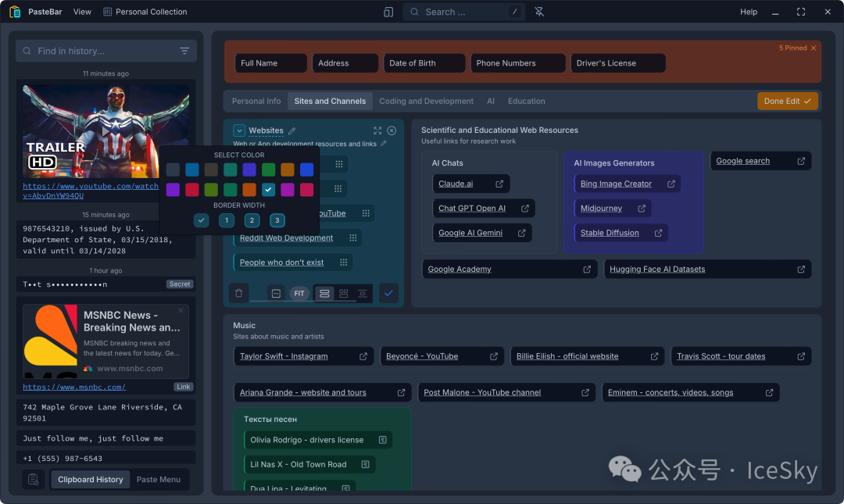Click the pencil icon beside Websites title
Screen dimensions: 844x504
click(292, 130)
